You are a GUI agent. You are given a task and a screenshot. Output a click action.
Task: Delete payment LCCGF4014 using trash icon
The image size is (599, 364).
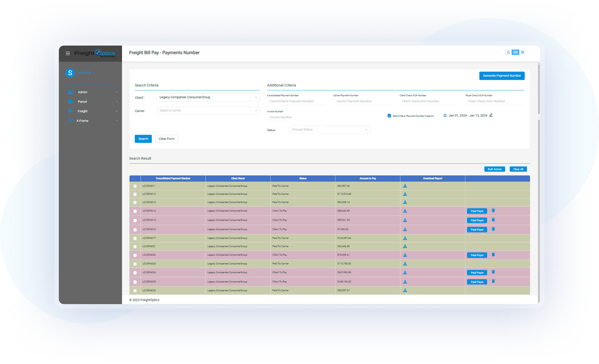pyautogui.click(x=493, y=211)
